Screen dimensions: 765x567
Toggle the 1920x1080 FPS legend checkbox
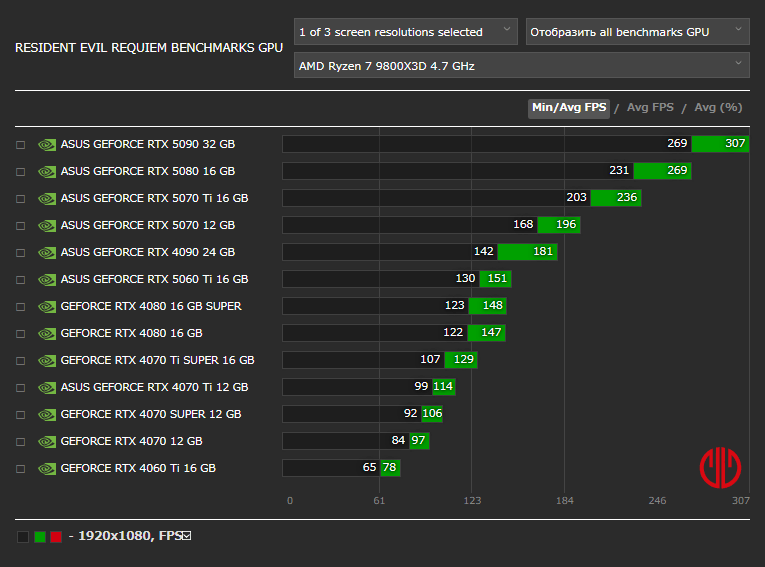186,537
